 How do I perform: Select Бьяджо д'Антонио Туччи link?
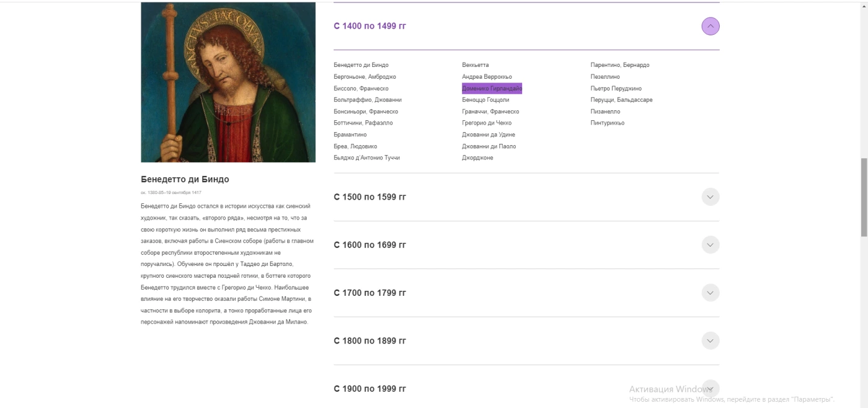(x=366, y=158)
